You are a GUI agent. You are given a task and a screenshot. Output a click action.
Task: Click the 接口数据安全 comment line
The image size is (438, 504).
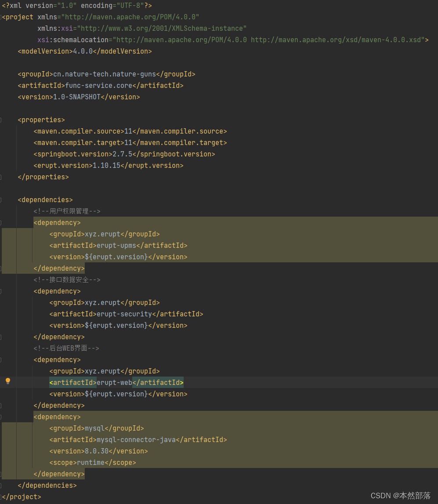coord(67,279)
